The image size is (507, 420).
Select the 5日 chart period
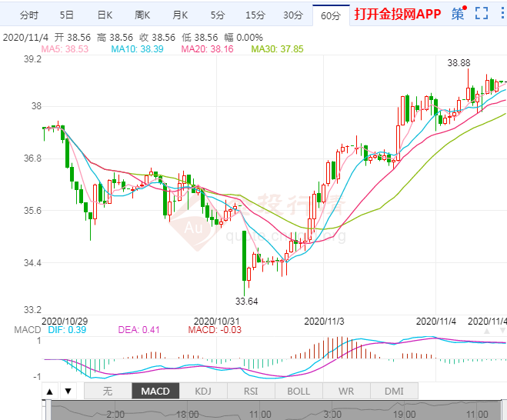[67, 15]
